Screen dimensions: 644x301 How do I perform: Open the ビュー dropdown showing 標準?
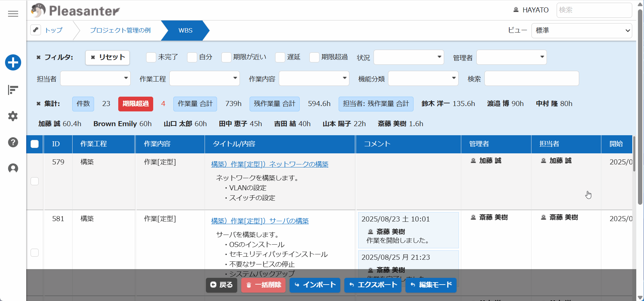(582, 31)
